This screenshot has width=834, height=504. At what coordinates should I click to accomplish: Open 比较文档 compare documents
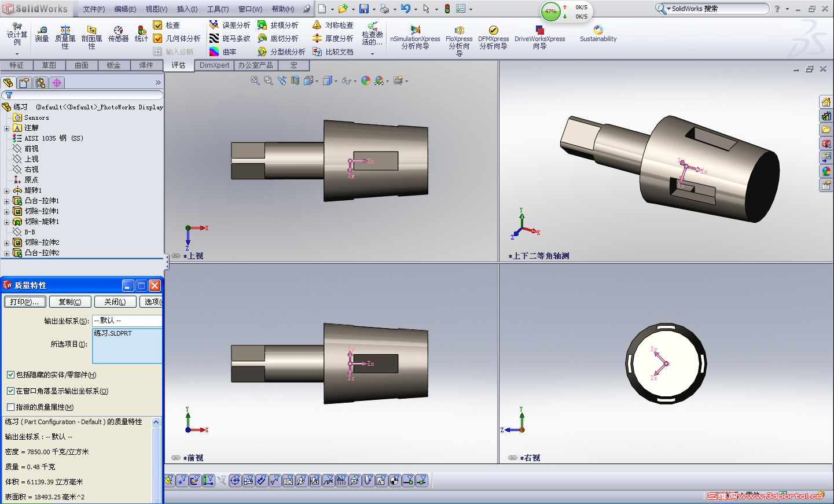tap(333, 52)
